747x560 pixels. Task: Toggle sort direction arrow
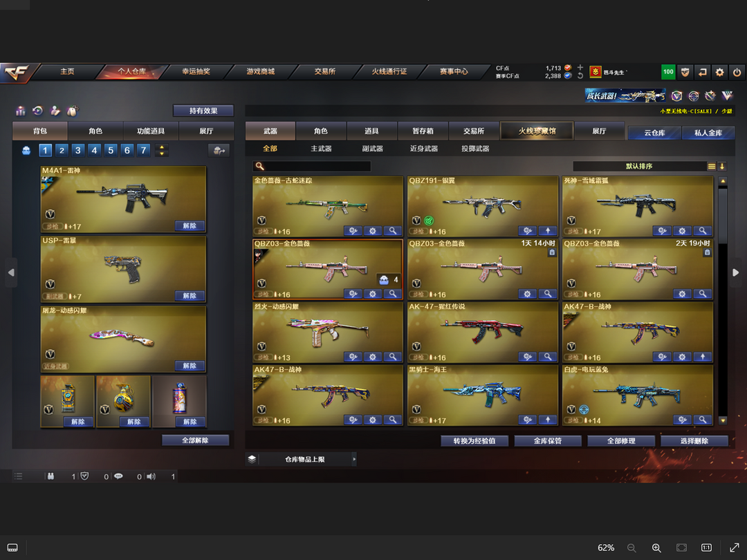[x=722, y=166]
